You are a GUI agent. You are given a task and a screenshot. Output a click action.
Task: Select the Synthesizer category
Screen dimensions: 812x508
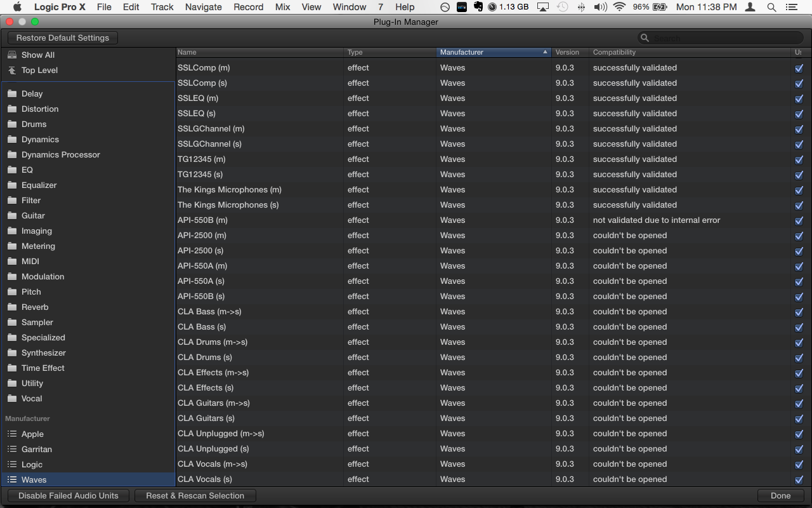tap(88, 352)
